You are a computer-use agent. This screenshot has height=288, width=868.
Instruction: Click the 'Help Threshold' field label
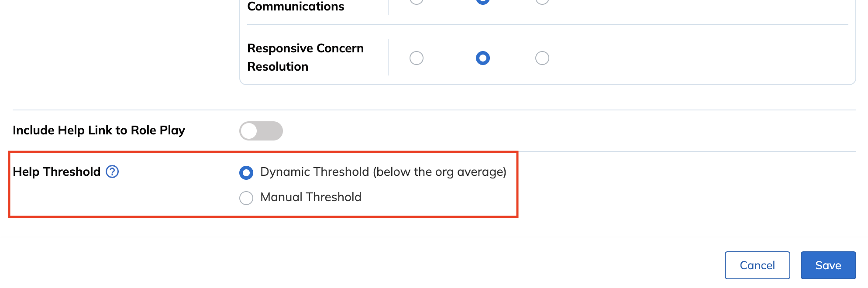(57, 172)
